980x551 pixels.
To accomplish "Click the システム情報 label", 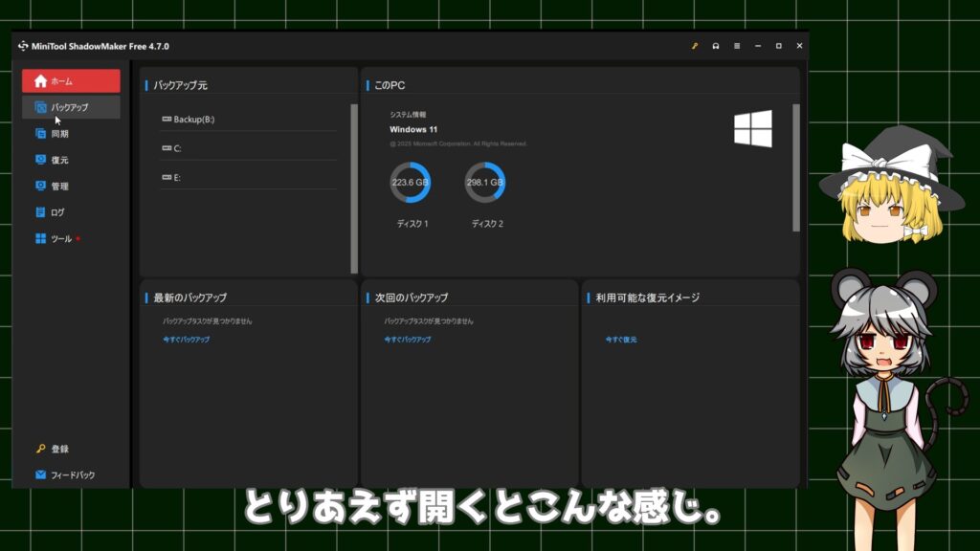I will [408, 115].
